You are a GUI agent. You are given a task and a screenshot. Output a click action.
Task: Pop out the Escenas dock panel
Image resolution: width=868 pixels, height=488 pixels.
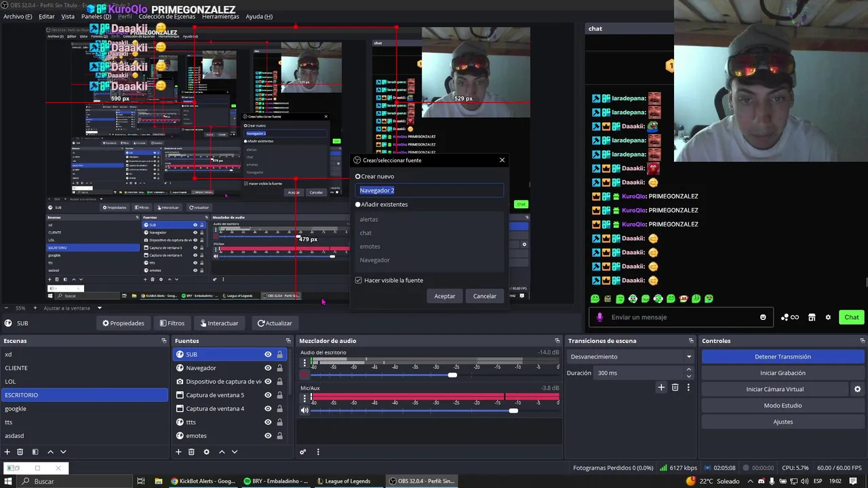tap(163, 341)
